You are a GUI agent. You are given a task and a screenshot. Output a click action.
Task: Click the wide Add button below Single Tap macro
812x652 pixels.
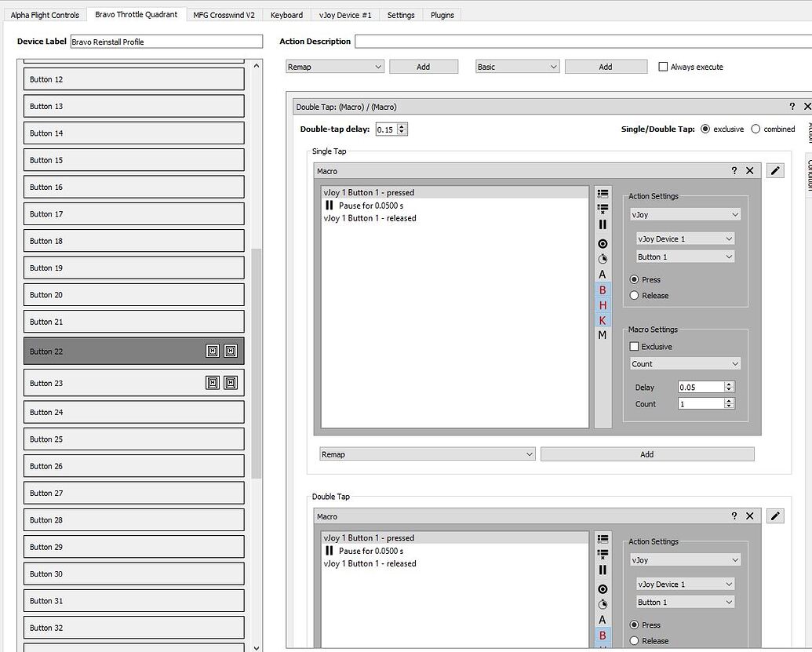point(646,454)
